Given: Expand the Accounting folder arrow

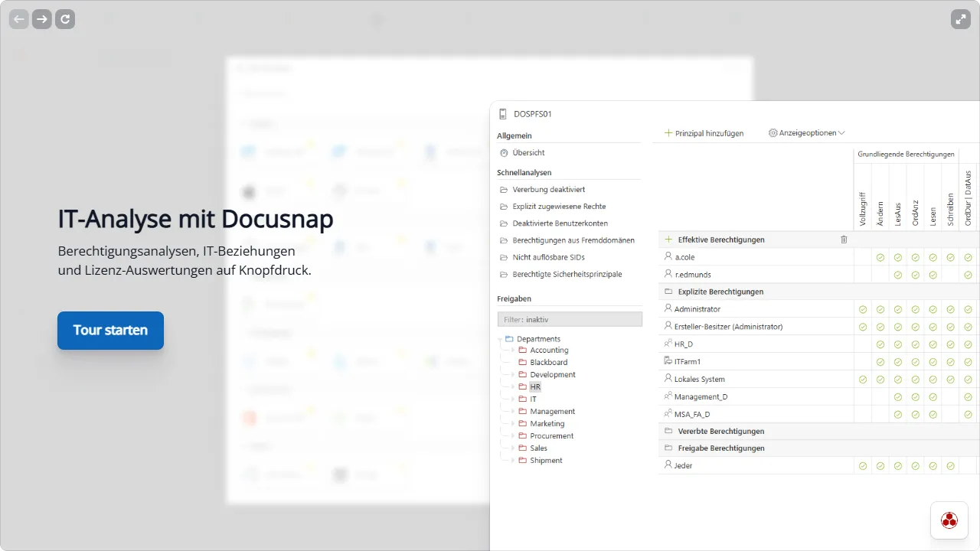Looking at the screenshot, I should [514, 350].
